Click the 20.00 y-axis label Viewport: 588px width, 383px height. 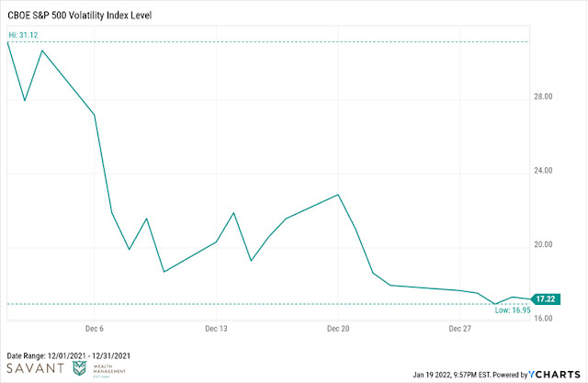pyautogui.click(x=543, y=244)
